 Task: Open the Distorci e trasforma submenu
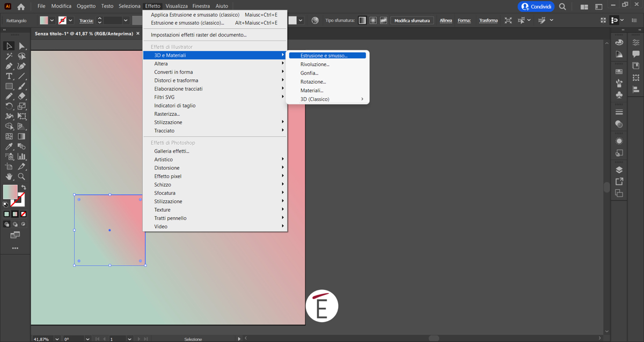tap(215, 80)
